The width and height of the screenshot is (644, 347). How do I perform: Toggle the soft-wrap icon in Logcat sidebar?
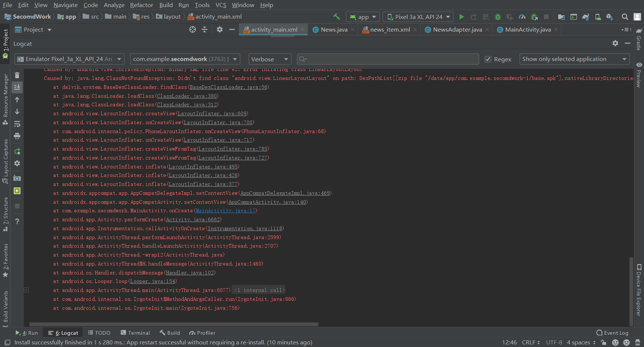pyautogui.click(x=17, y=124)
